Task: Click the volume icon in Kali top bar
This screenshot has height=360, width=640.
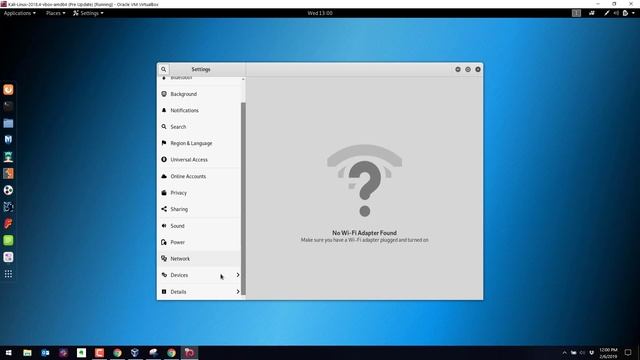Action: pyautogui.click(x=616, y=13)
